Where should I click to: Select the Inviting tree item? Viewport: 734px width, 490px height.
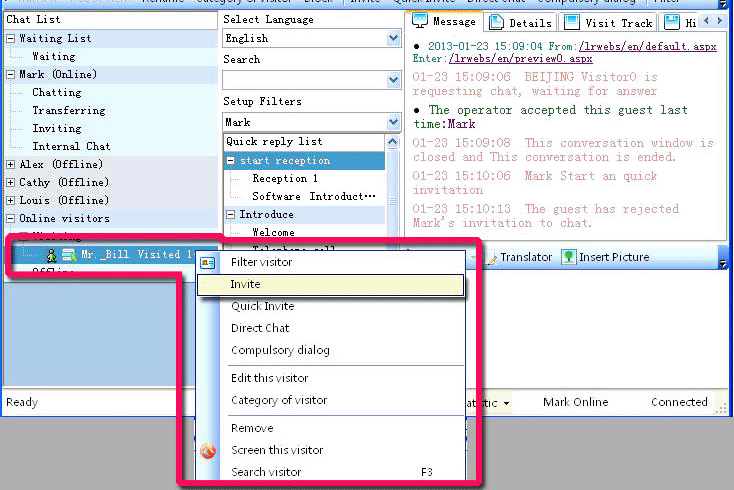click(57, 129)
